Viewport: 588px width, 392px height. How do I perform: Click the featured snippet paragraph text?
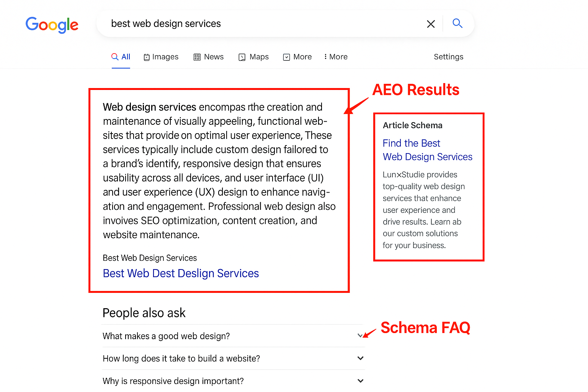click(219, 171)
